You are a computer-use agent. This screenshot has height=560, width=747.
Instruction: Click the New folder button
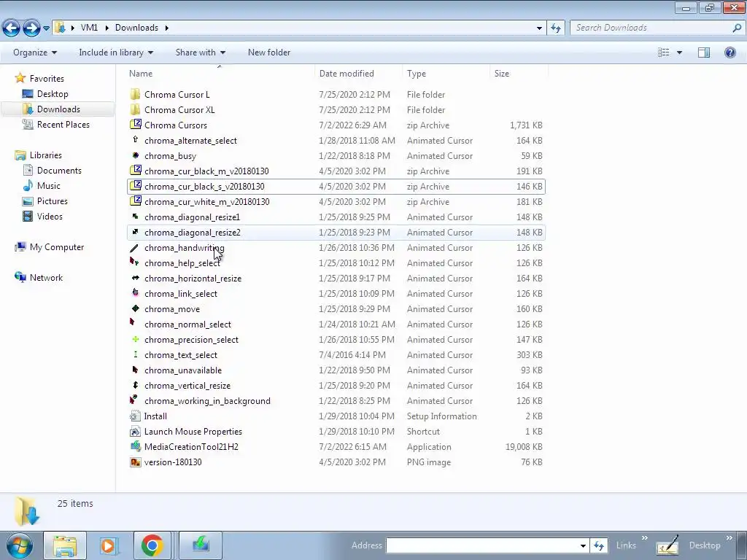pos(269,52)
